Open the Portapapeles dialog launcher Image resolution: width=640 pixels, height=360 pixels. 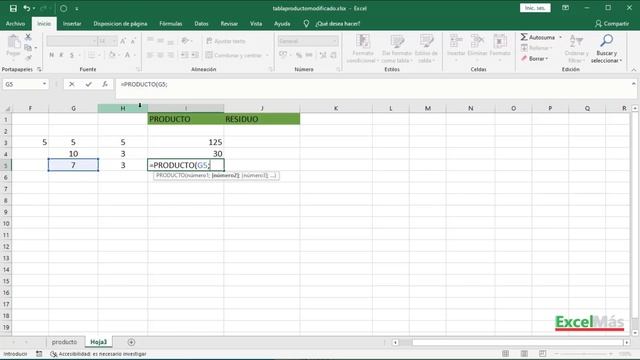tap(39, 69)
